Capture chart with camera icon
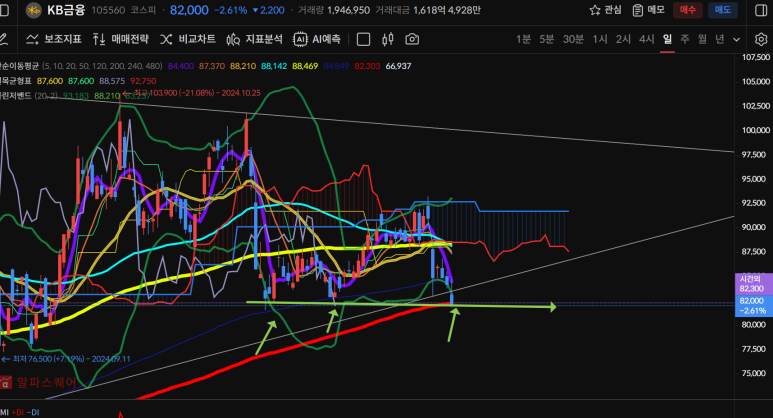 click(412, 39)
